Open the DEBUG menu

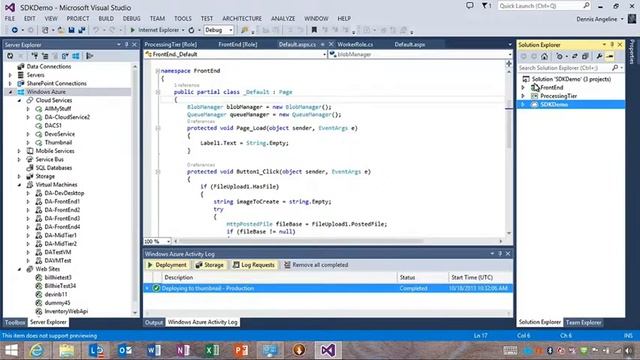click(x=131, y=18)
